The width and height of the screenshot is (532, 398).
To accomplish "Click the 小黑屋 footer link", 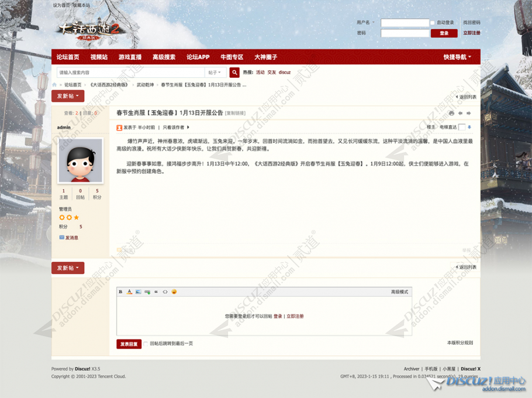I will [449, 369].
